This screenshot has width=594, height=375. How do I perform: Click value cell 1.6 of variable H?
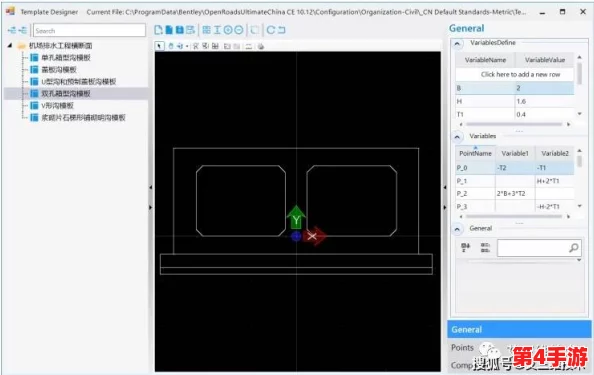[544, 101]
